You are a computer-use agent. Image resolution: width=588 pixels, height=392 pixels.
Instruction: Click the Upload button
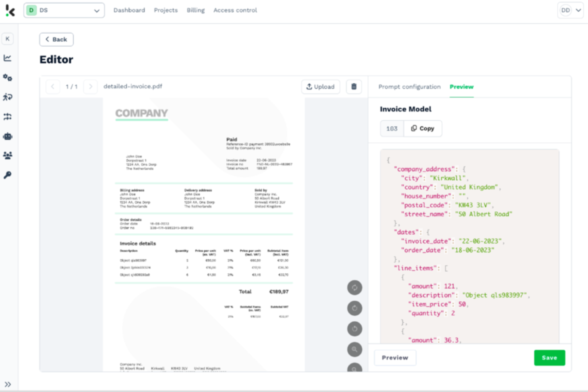pos(321,87)
